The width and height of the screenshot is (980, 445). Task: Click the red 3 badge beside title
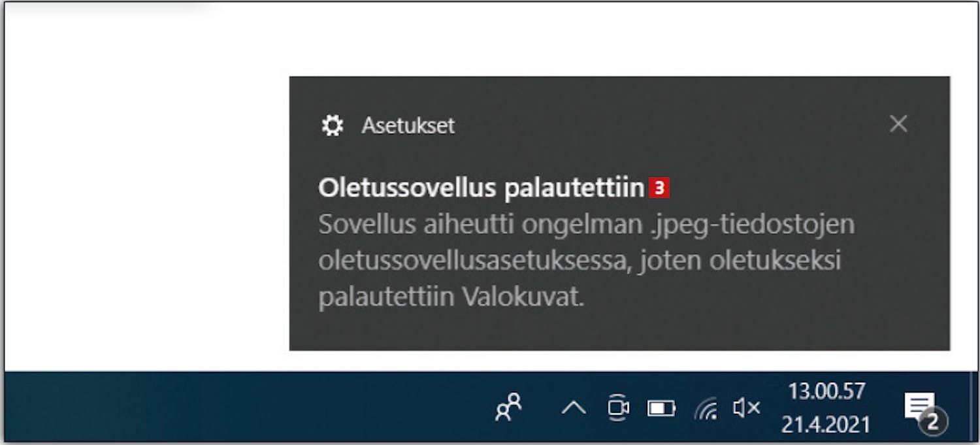(659, 189)
